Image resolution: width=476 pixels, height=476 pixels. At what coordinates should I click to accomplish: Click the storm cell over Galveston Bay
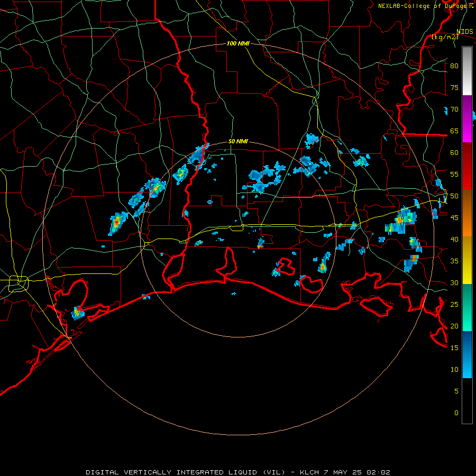77,313
